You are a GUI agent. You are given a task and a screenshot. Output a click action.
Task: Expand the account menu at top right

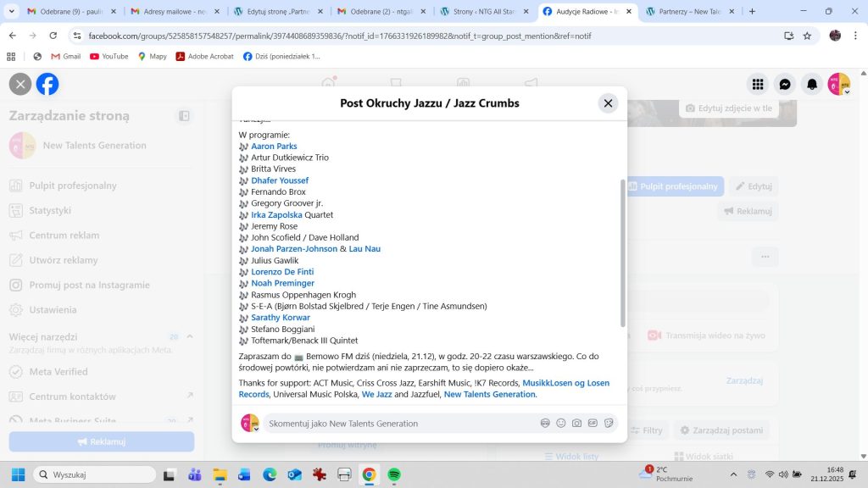point(846,91)
